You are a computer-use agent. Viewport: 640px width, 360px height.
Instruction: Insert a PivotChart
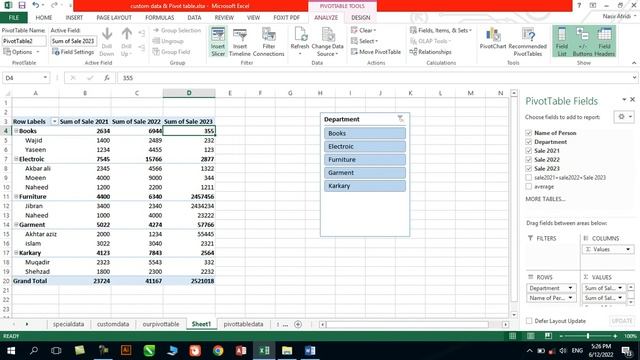pos(493,39)
